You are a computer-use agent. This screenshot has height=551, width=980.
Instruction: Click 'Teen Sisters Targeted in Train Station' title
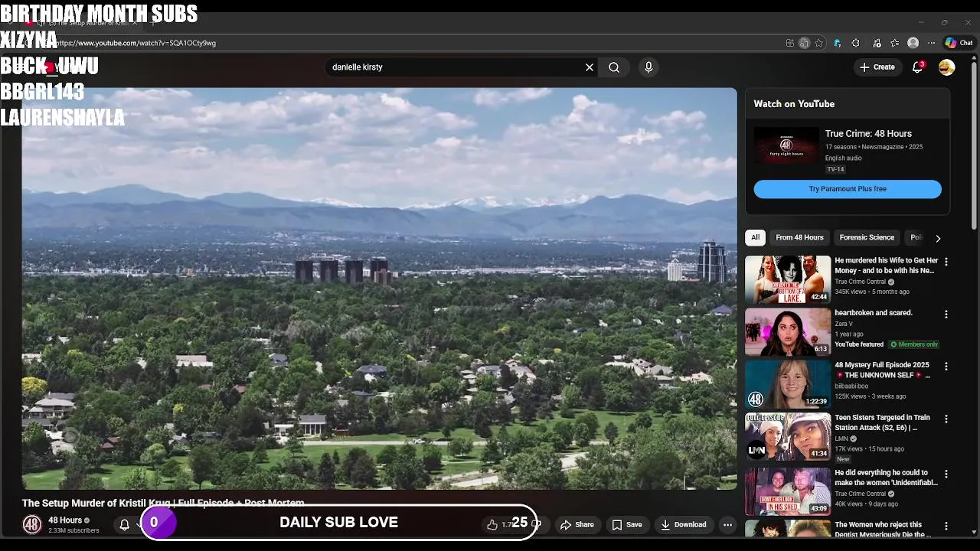click(882, 422)
